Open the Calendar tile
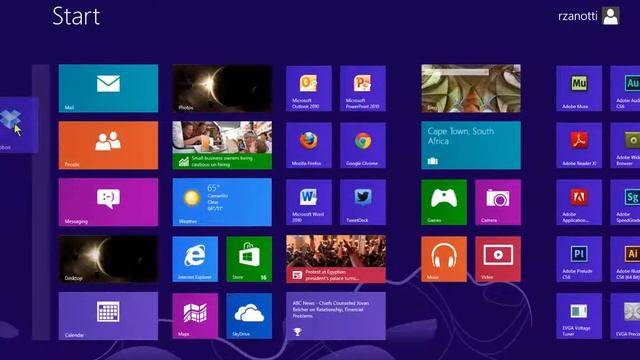The height and width of the screenshot is (360, 640). (x=108, y=316)
